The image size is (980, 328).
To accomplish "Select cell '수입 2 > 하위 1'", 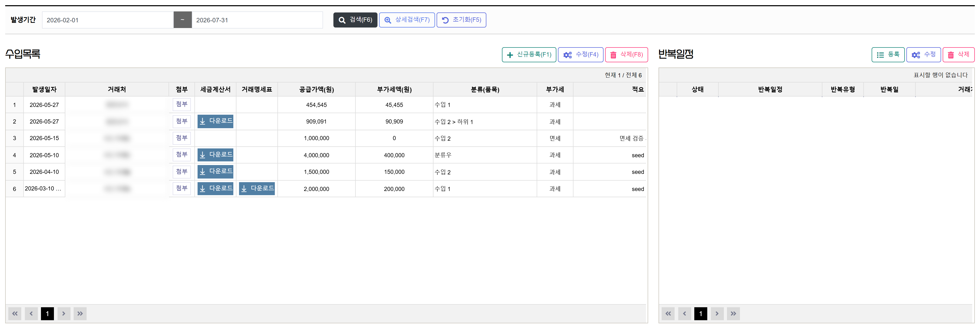I will [485, 122].
